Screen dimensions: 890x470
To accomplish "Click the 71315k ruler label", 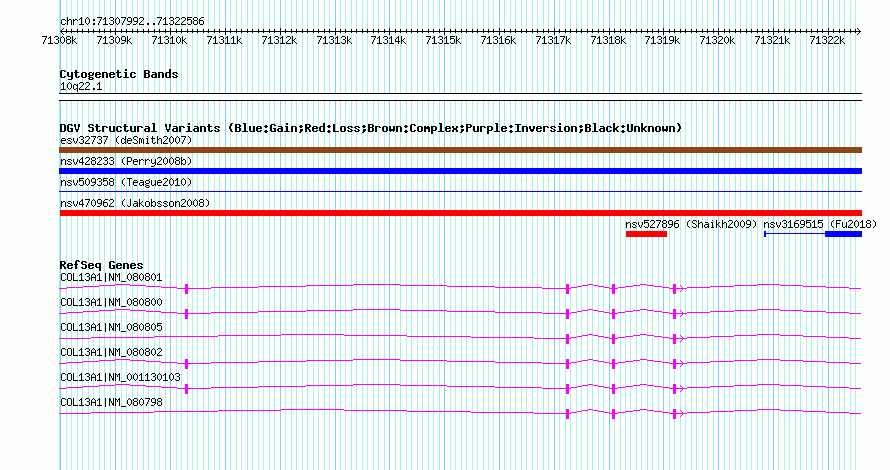I will pos(443,40).
